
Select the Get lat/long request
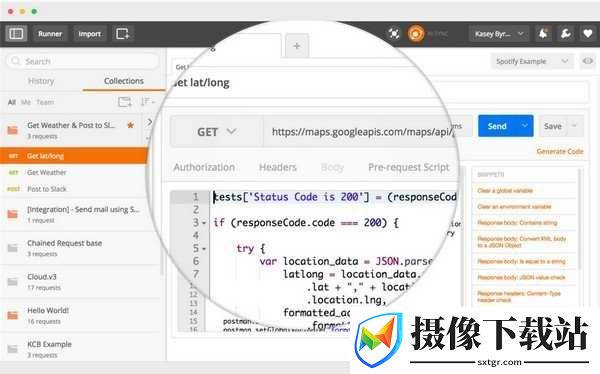[73, 156]
